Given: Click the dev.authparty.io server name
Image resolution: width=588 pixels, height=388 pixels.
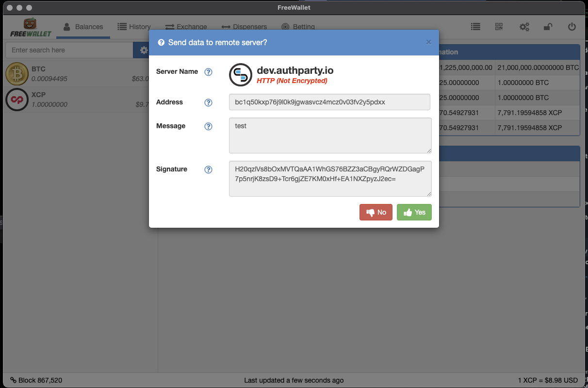Looking at the screenshot, I should pyautogui.click(x=295, y=70).
